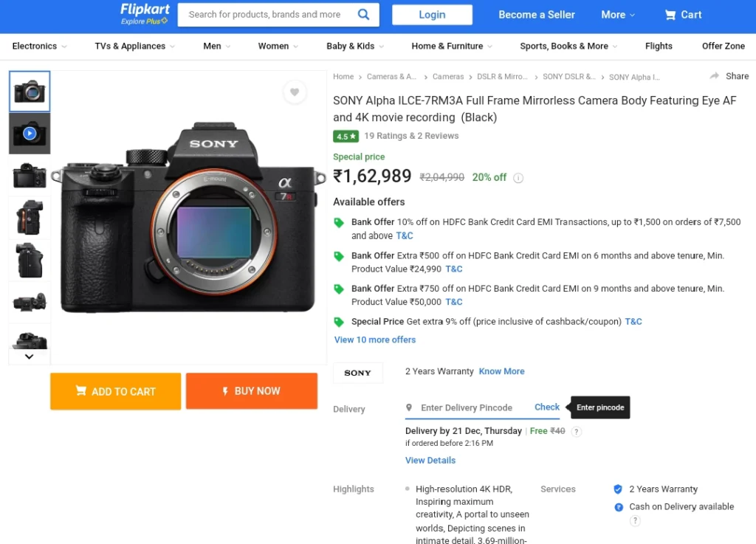Play the product video thumbnail
The image size is (756, 544).
tap(30, 134)
